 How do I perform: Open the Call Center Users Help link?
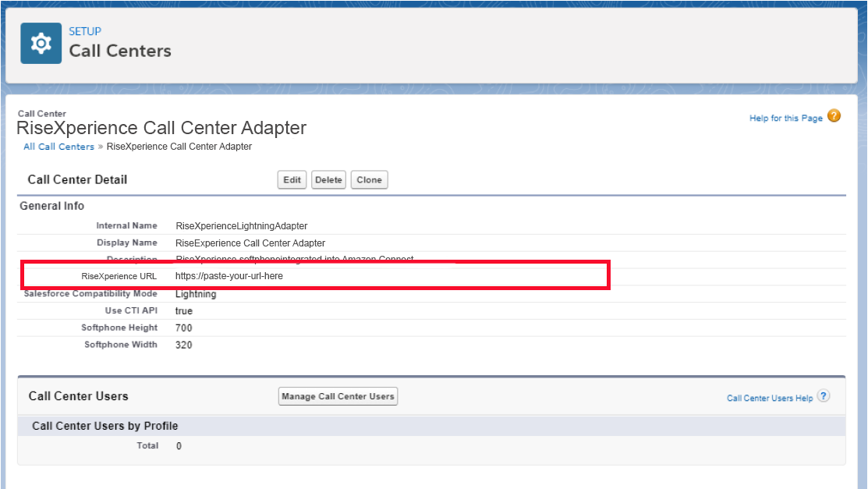pos(770,399)
